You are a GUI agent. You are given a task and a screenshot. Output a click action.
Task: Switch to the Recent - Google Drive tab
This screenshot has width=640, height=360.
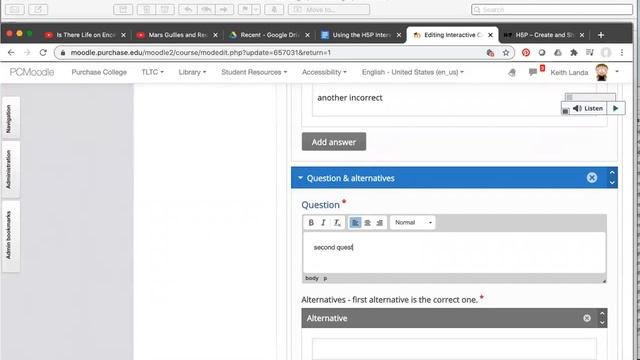tap(270, 35)
